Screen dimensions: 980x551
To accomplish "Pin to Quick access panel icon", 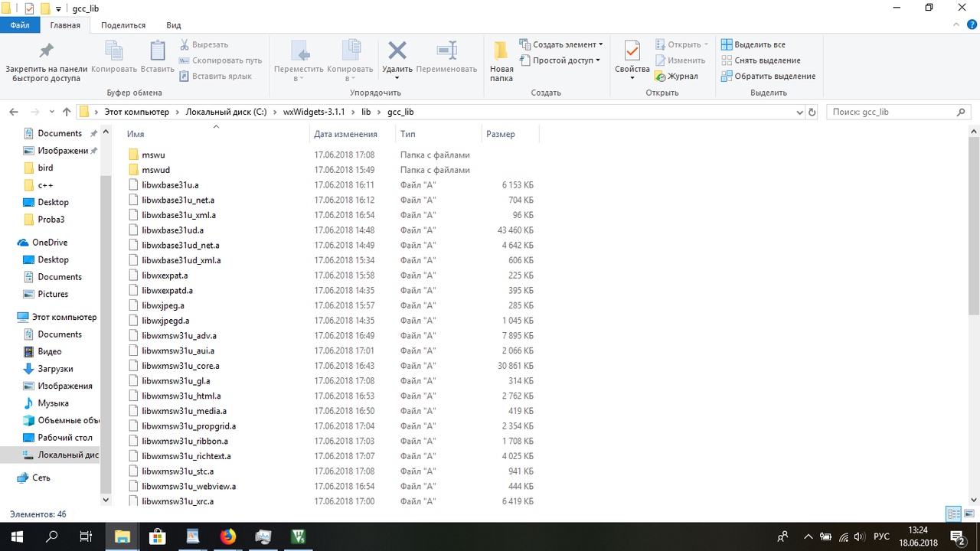I will point(46,51).
